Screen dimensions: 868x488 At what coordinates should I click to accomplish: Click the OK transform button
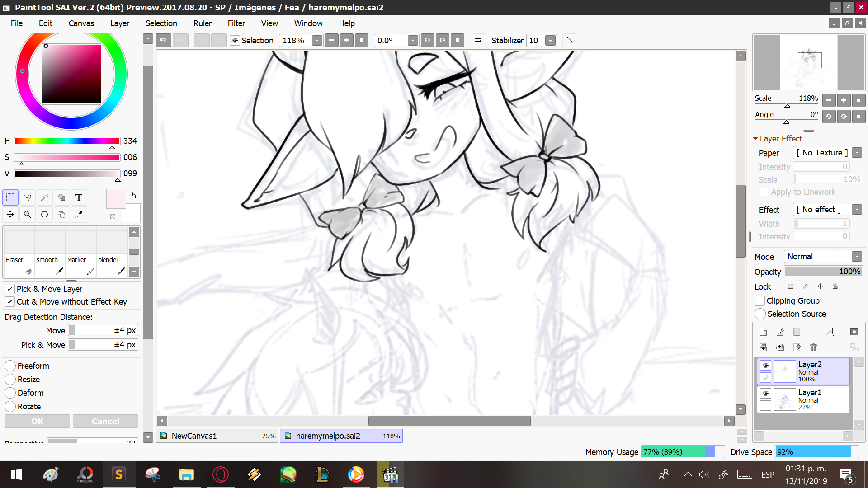(37, 421)
